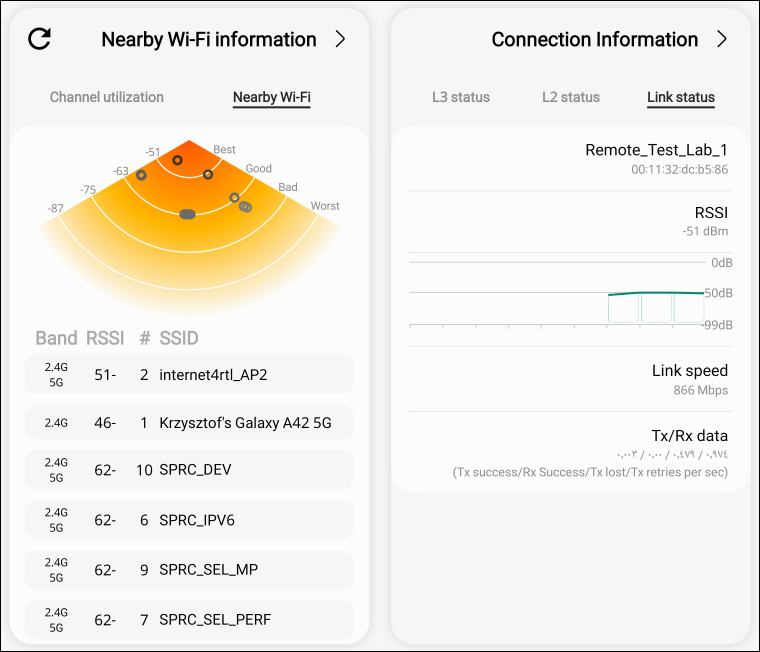760x652 pixels.
Task: Pick the SPRC_SEL_PERF network row
Action: 189,620
